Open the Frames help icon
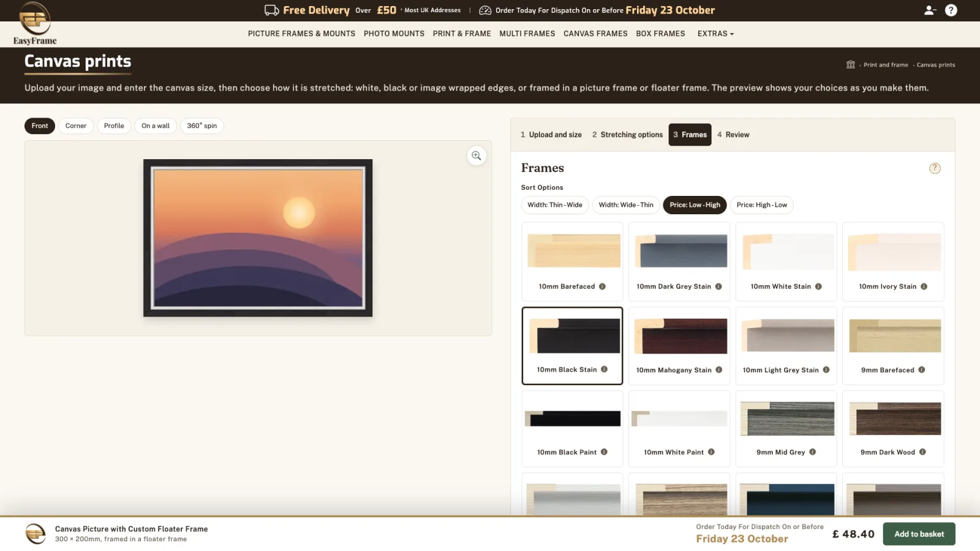 click(935, 168)
